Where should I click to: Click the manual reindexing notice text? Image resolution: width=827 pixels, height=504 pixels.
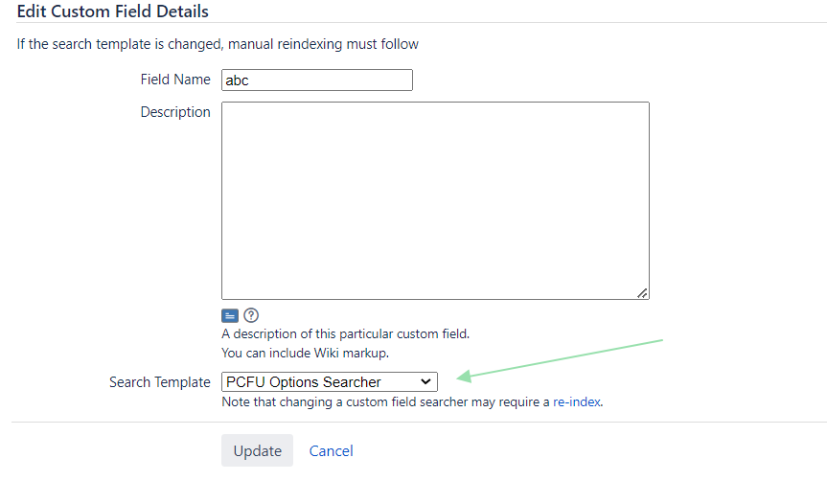pyautogui.click(x=218, y=44)
